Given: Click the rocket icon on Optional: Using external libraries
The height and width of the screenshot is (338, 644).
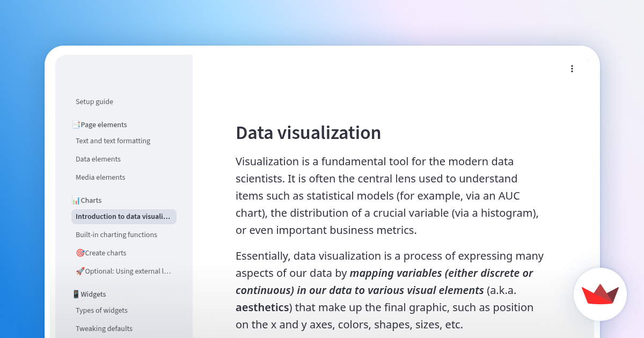Looking at the screenshot, I should [80, 271].
